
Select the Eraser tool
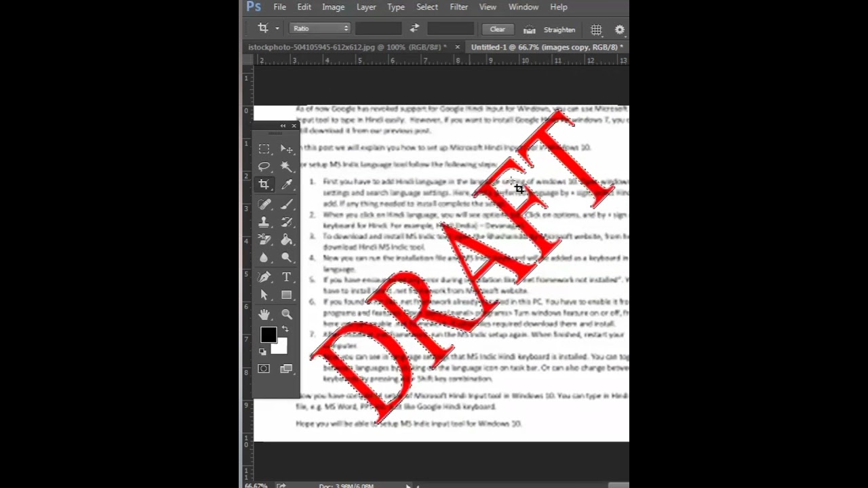(264, 239)
